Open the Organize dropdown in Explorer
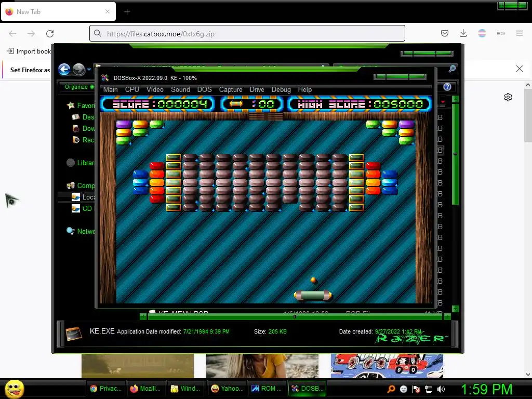 coord(79,87)
